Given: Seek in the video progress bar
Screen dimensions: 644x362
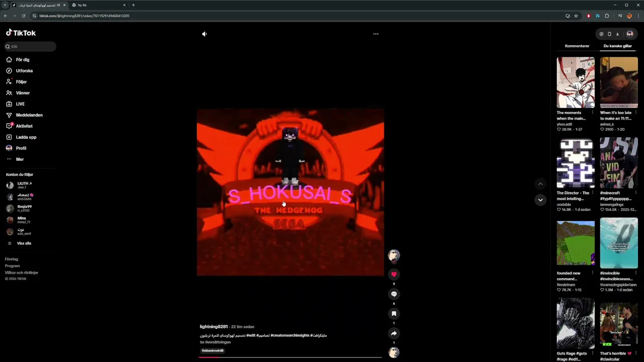Looking at the screenshot, I should point(290,357).
